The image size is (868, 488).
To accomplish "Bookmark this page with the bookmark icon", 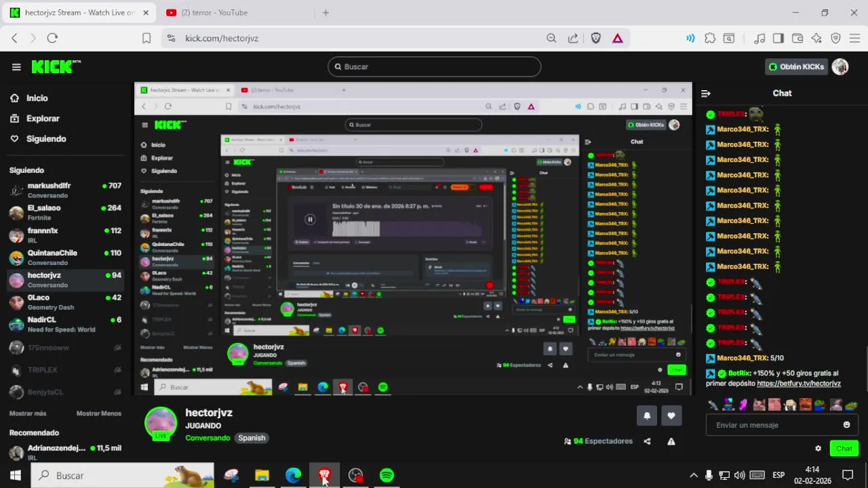I will coord(146,39).
